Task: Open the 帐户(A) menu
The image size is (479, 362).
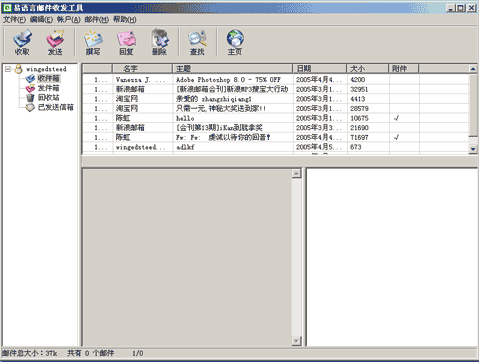Action: [68, 19]
